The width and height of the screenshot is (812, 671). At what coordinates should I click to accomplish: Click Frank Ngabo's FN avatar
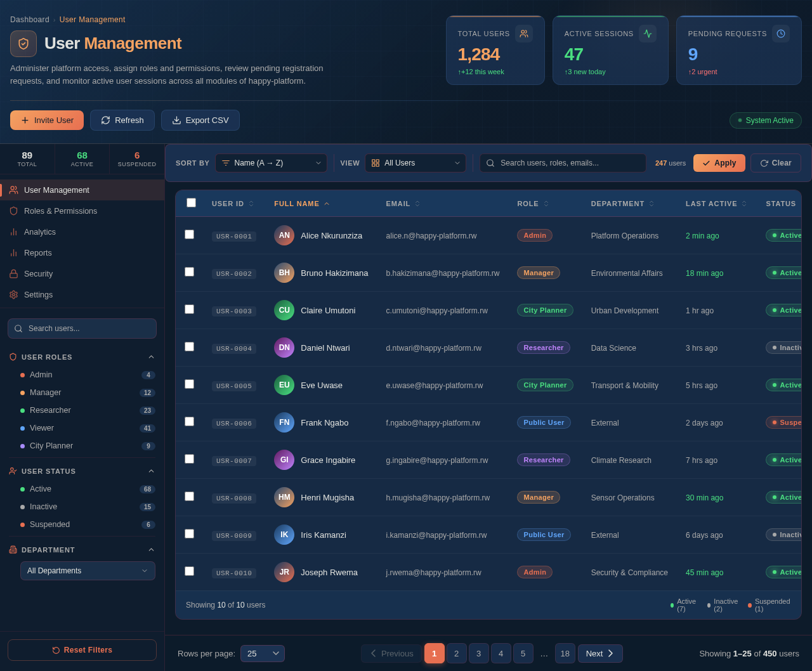[x=284, y=422]
